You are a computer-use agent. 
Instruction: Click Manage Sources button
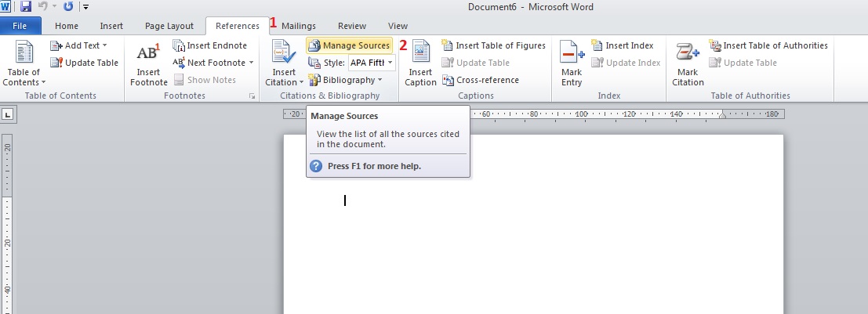point(349,45)
